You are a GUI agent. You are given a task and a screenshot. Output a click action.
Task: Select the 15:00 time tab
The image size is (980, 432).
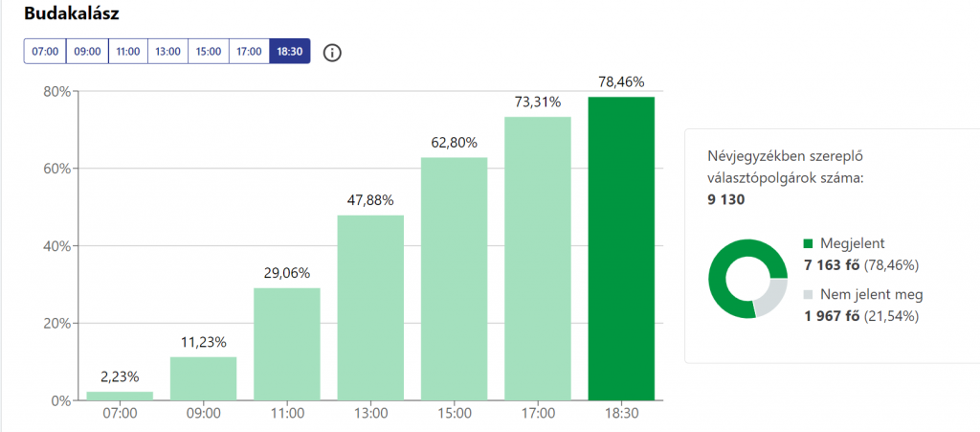[x=208, y=52]
